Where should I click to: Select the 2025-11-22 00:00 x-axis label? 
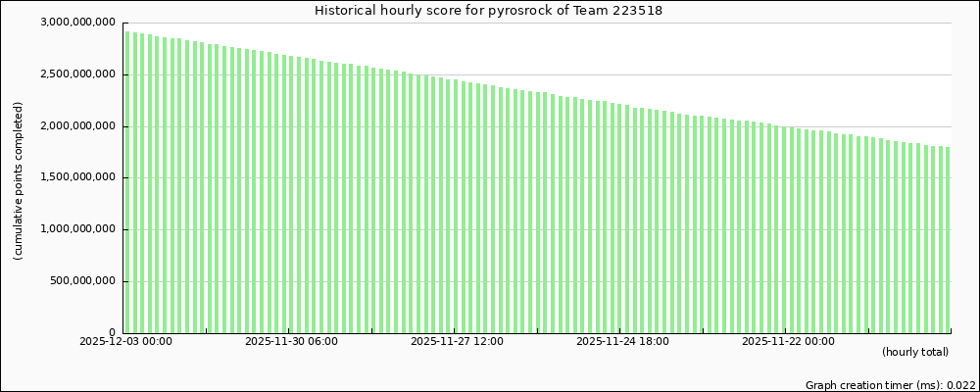point(788,341)
